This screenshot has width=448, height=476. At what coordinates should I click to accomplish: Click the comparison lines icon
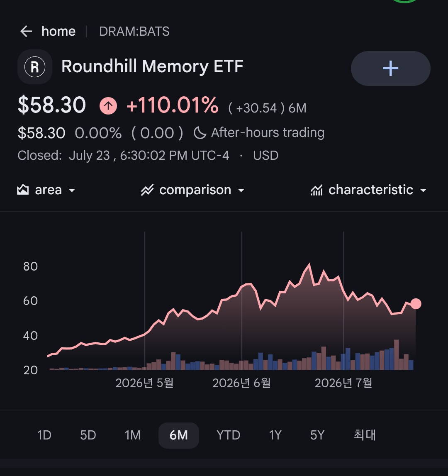coord(147,190)
